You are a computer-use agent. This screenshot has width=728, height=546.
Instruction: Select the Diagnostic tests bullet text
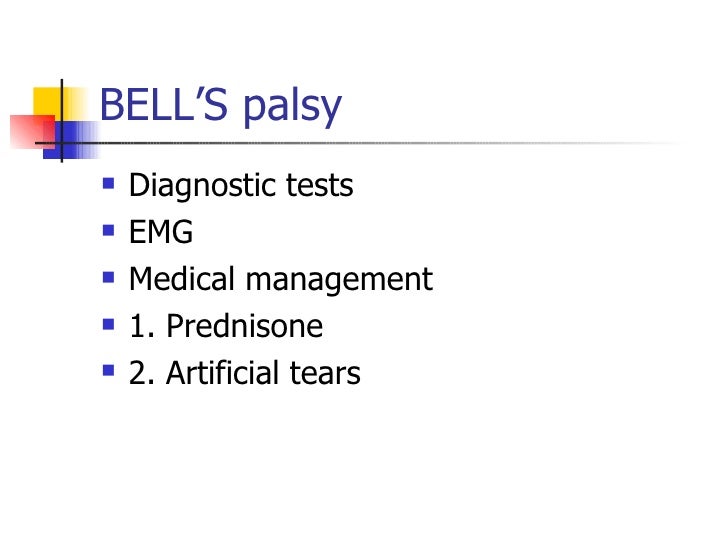point(241,186)
